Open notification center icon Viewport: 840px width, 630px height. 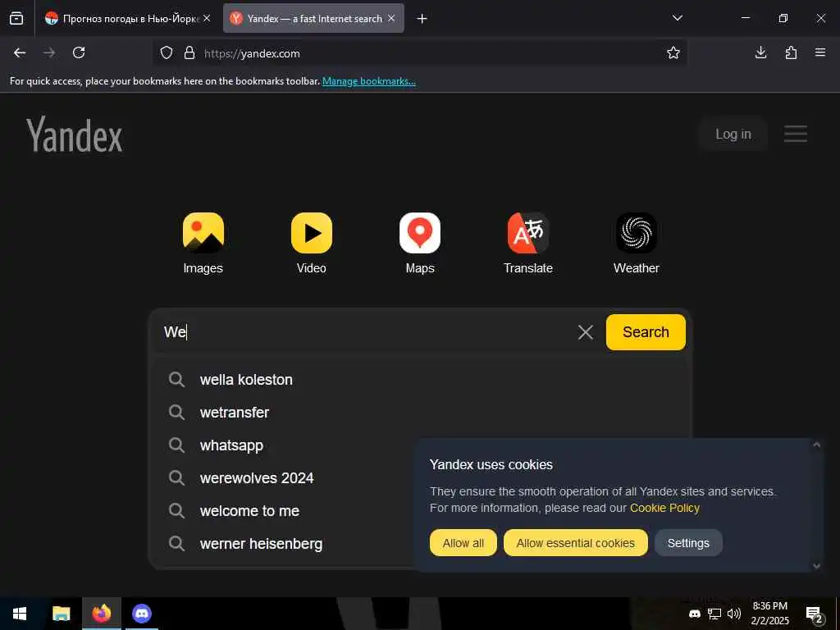click(x=815, y=614)
